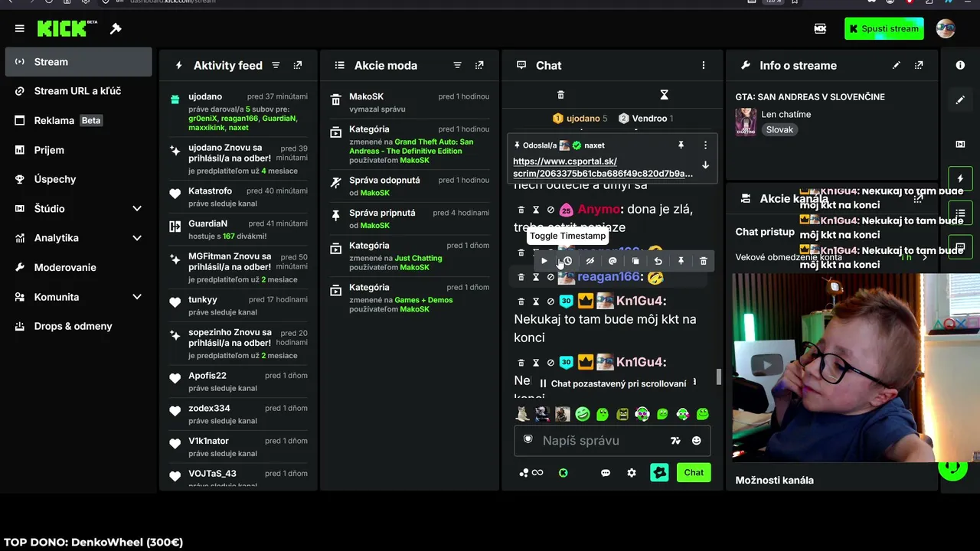Open the Prijem sidebar item

[x=79, y=150]
